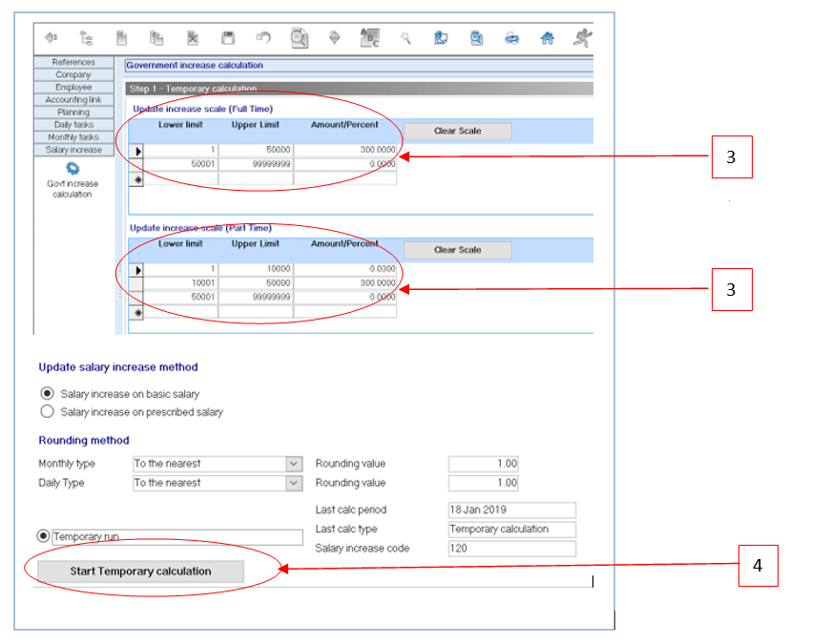Click the save diskette toolbar icon

(228, 38)
